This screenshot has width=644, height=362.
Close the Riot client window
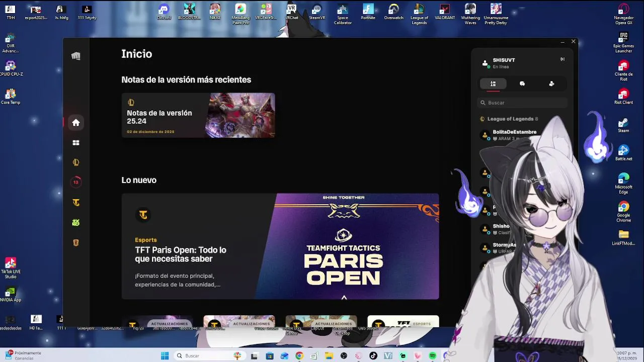(573, 42)
